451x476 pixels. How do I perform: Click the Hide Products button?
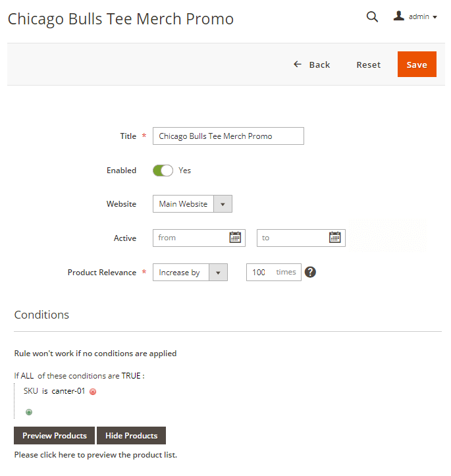(131, 436)
